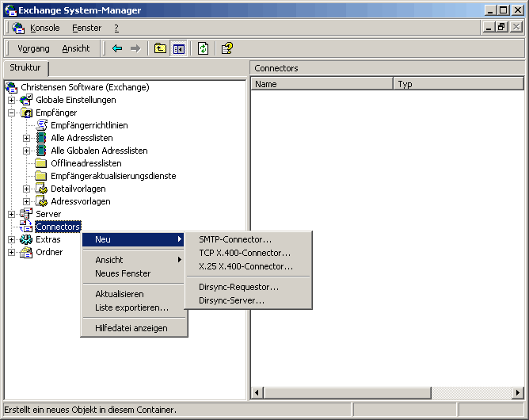529x420 pixels.
Task: Choose Neu in the context menu
Action: [x=134, y=239]
